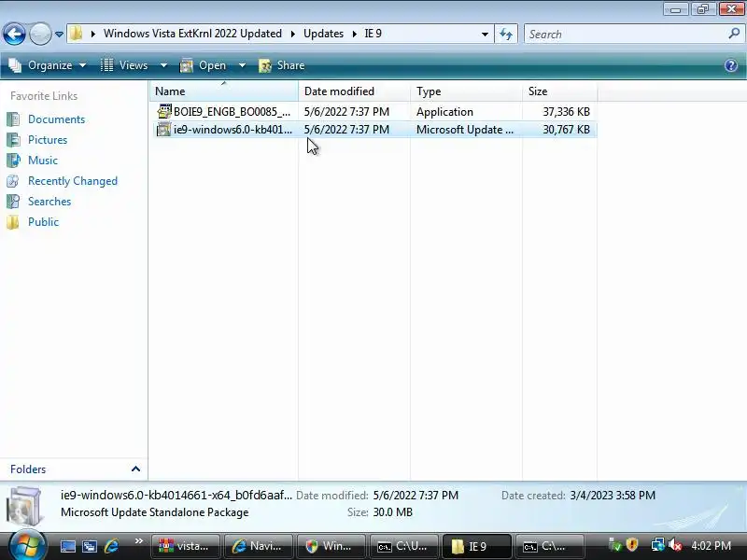
Task: Click the Share toolbar button
Action: [282, 65]
